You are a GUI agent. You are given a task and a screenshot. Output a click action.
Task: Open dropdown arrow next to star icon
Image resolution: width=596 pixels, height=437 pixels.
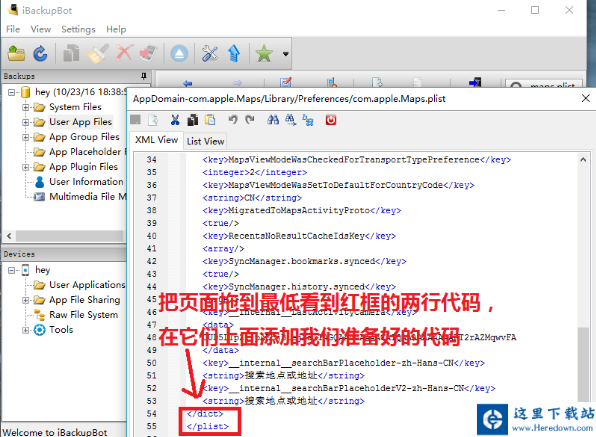pos(285,54)
